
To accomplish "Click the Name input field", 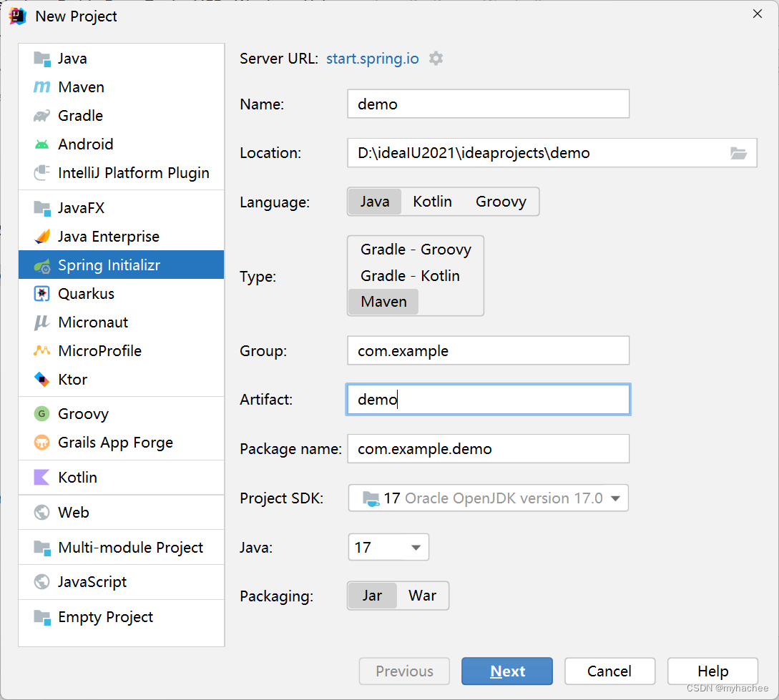I will 489,104.
